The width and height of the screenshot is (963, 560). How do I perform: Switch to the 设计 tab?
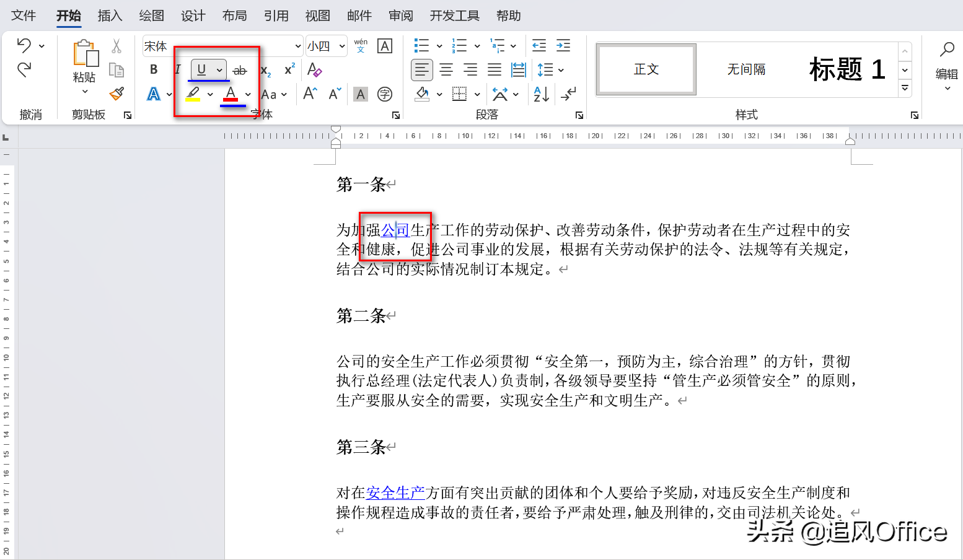coord(193,15)
